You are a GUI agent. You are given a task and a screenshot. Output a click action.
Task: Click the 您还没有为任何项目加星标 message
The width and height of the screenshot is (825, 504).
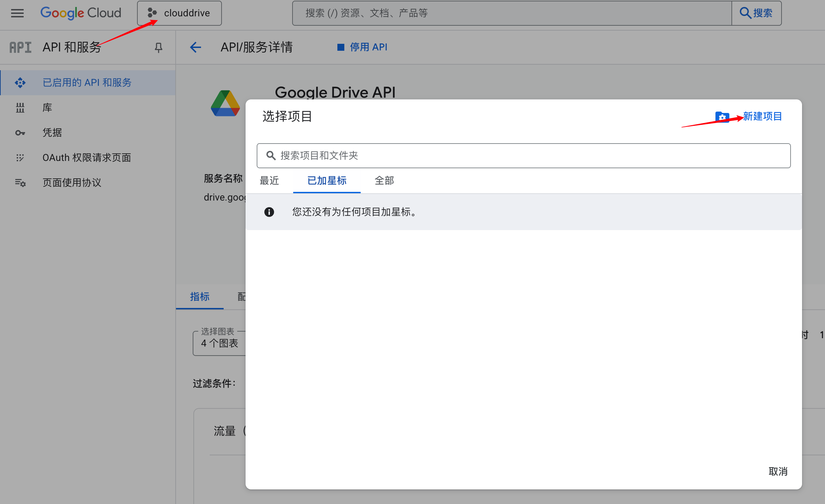tap(355, 212)
